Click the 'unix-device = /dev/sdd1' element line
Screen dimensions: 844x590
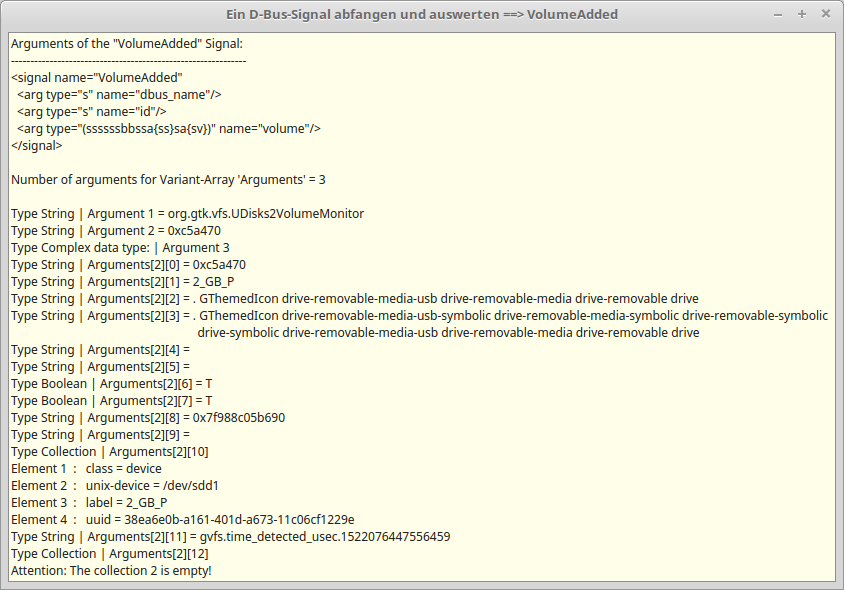pyautogui.click(x=115, y=486)
